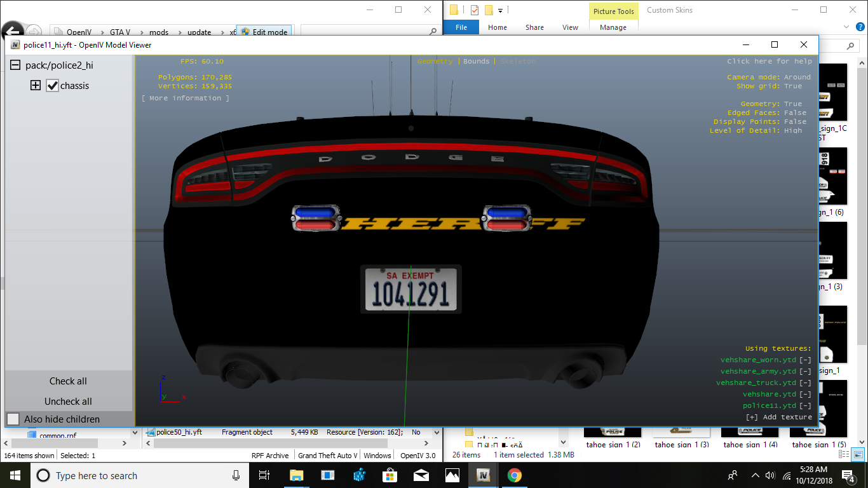Open OpenIV from the taskbar
This screenshot has width=868, height=488.
482,475
